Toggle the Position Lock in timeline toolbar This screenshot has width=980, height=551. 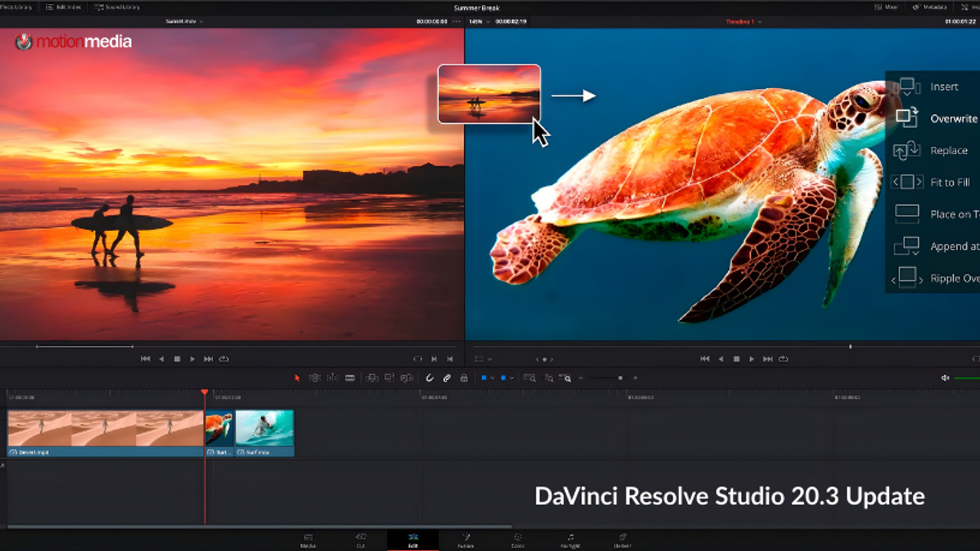(464, 377)
